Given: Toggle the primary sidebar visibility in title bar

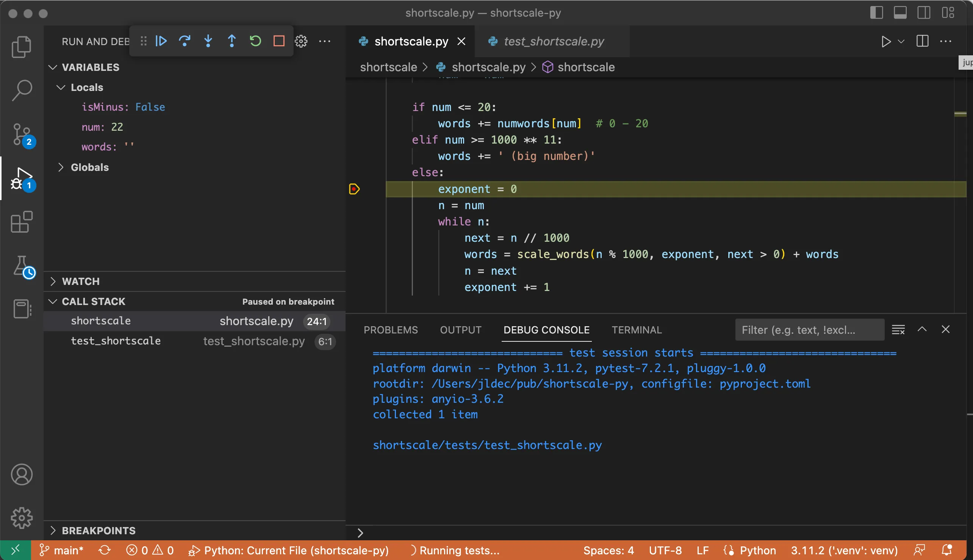Looking at the screenshot, I should pos(877,12).
